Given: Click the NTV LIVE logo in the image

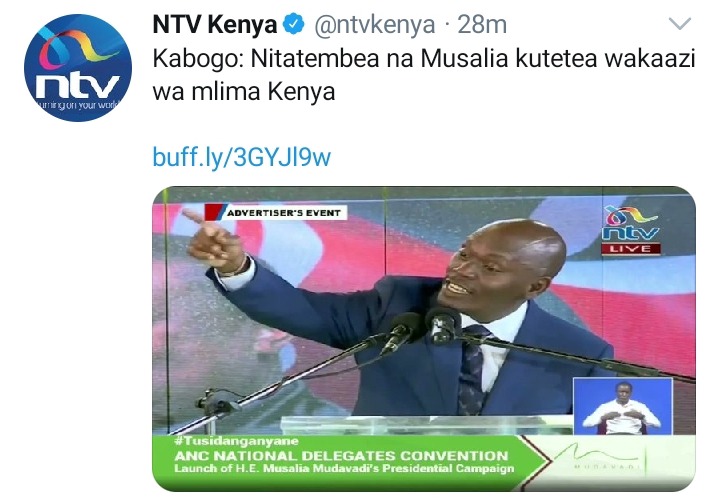Looking at the screenshot, I should coord(631,230).
